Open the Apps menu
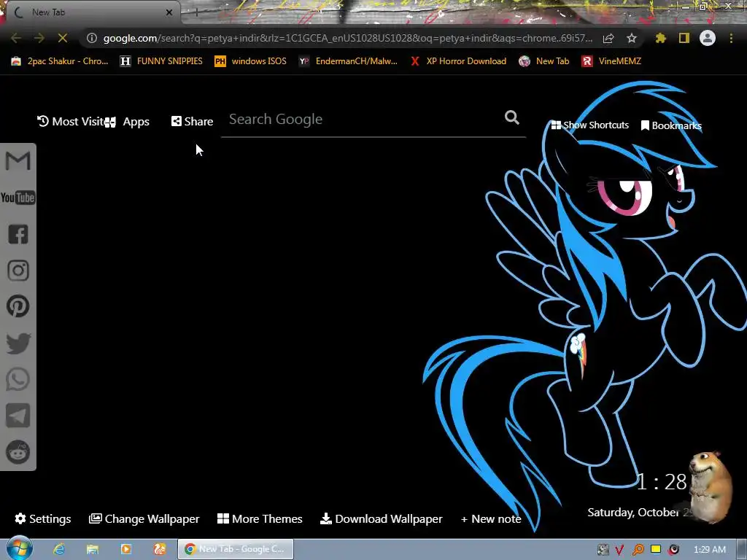Image resolution: width=747 pixels, height=560 pixels. tap(127, 122)
